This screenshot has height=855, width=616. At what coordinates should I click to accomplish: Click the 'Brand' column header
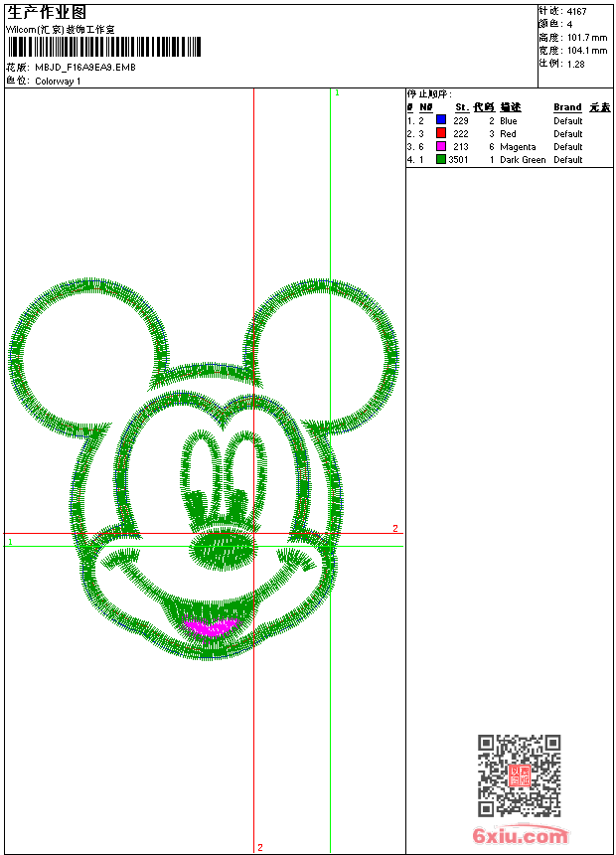coord(567,107)
